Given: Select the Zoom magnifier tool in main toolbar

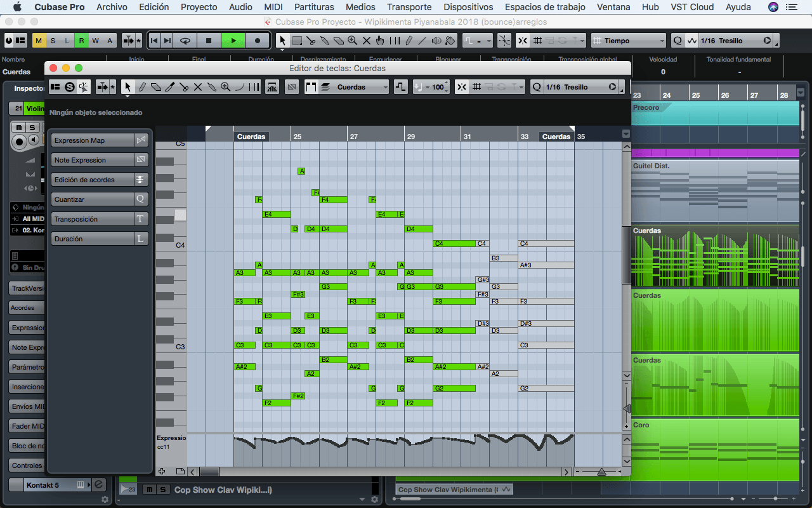Looking at the screenshot, I should 353,41.
